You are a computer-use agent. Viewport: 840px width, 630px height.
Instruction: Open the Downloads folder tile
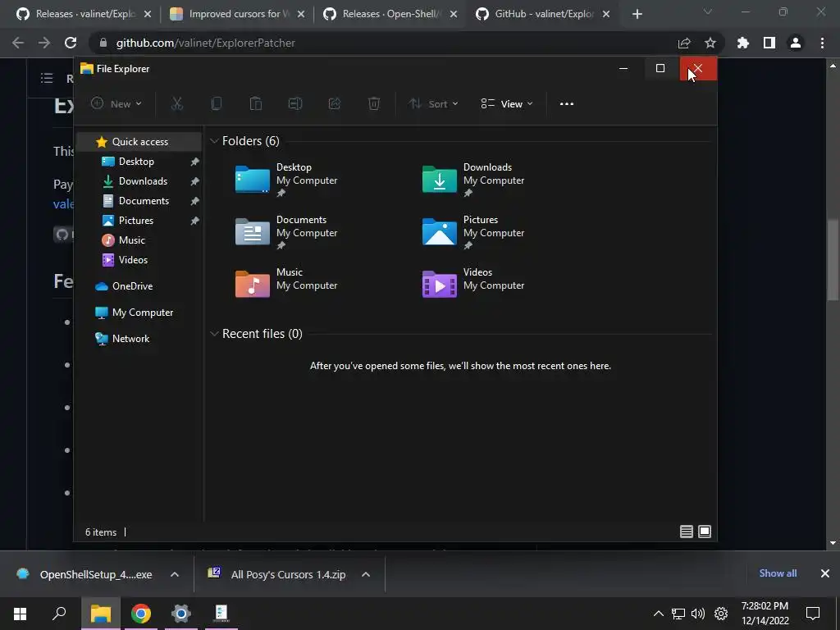(x=473, y=180)
